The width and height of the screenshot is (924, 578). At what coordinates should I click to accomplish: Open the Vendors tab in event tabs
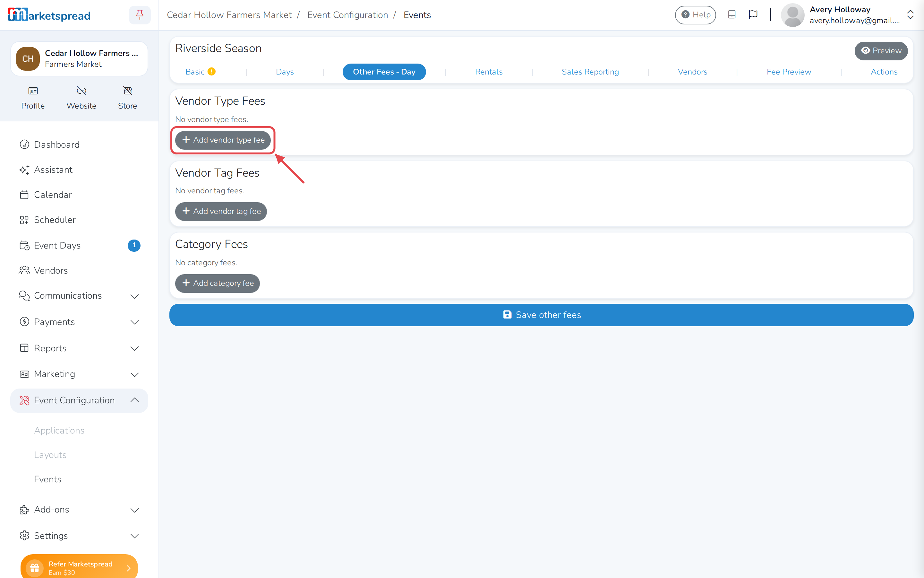[x=692, y=72]
